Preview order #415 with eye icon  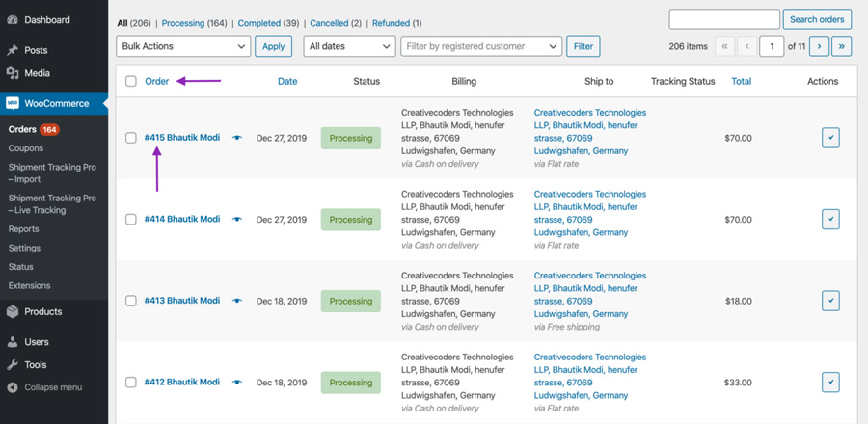click(x=237, y=138)
